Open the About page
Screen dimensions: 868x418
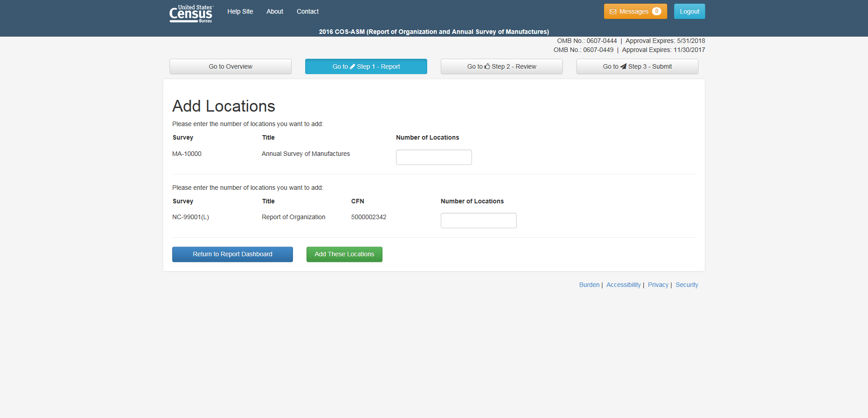[275, 12]
